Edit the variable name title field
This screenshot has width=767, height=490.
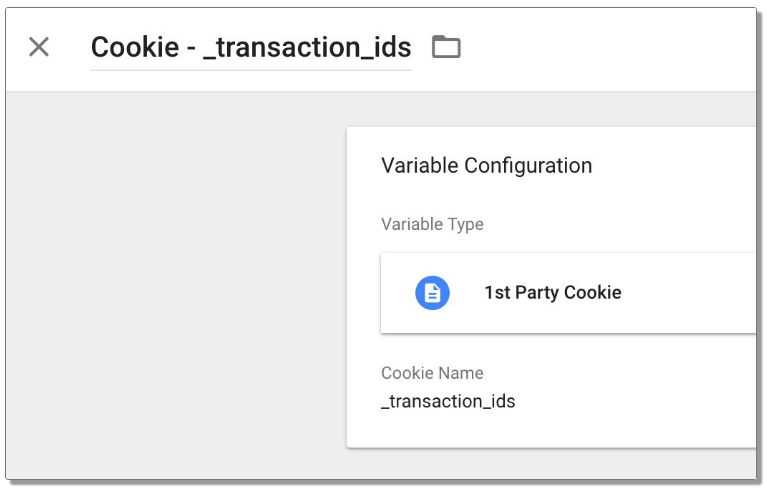pos(250,47)
